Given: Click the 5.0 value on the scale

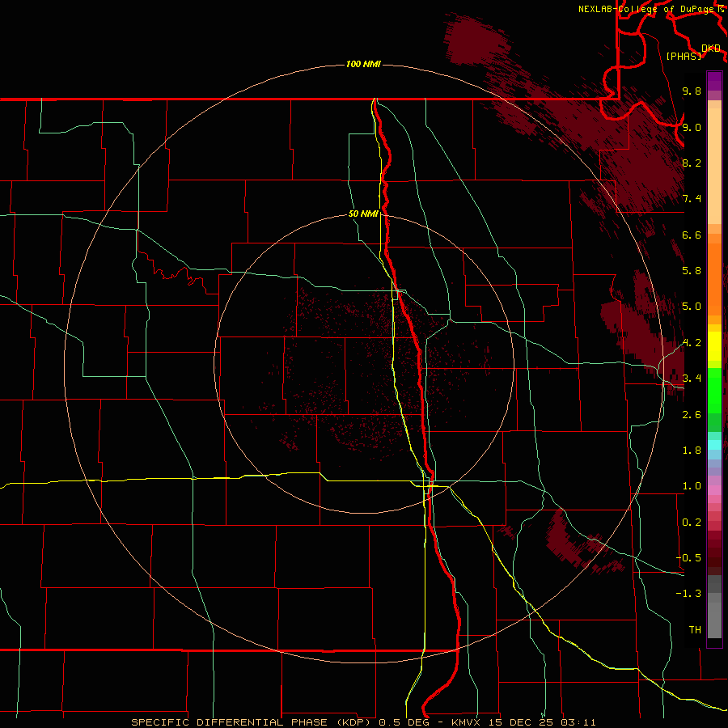Looking at the screenshot, I should point(692,307).
